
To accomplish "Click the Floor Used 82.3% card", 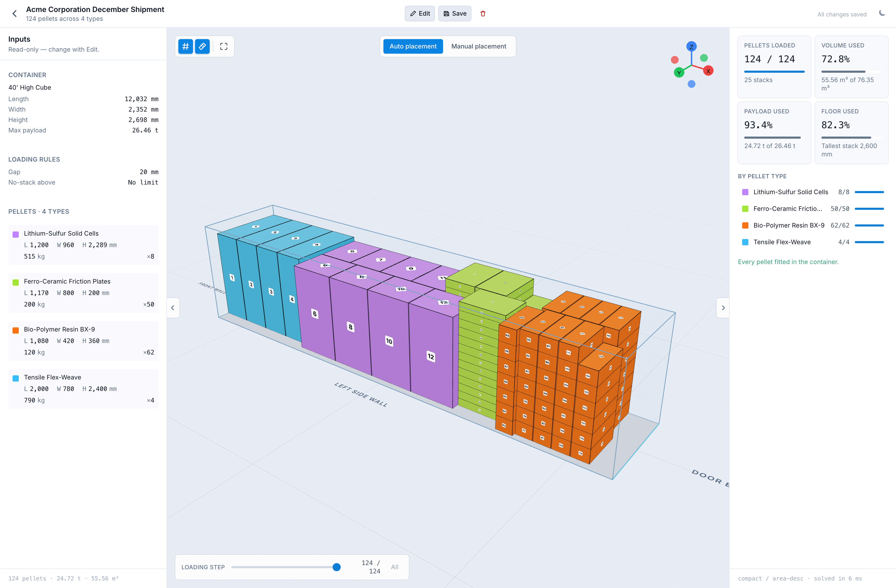I will coord(851,132).
